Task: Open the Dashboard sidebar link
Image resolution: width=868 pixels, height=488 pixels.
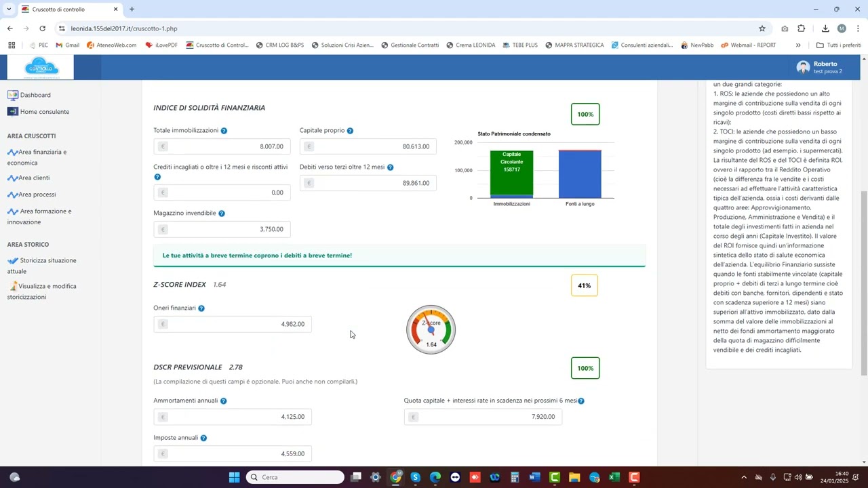Action: 35,95
